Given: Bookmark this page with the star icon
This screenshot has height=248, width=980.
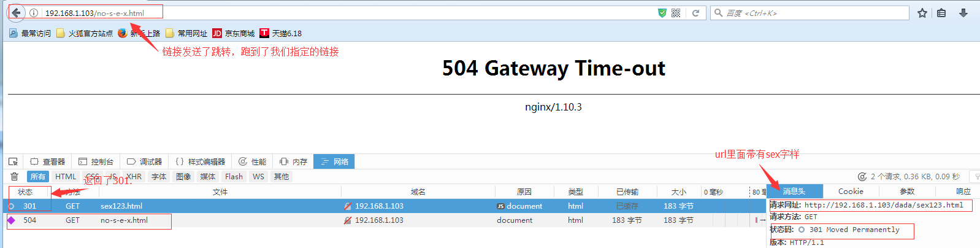Looking at the screenshot, I should [x=922, y=13].
